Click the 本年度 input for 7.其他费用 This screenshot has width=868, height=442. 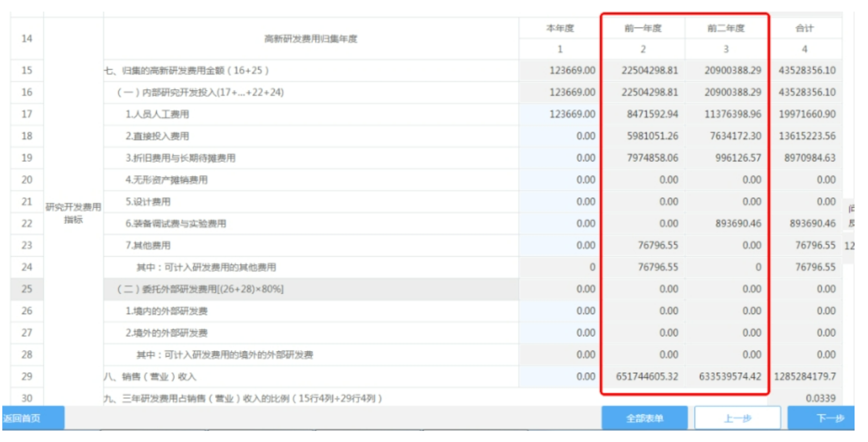coord(560,245)
